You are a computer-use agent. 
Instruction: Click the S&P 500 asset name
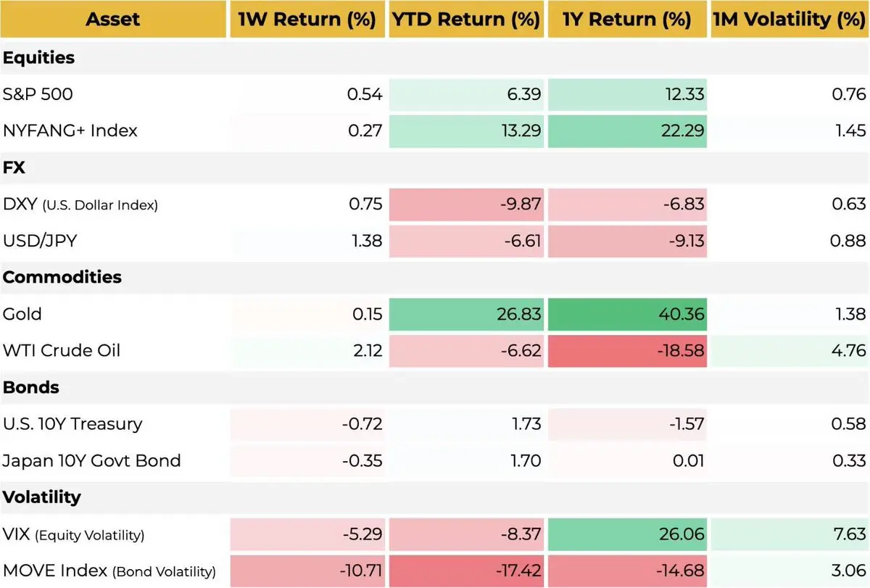point(38,94)
